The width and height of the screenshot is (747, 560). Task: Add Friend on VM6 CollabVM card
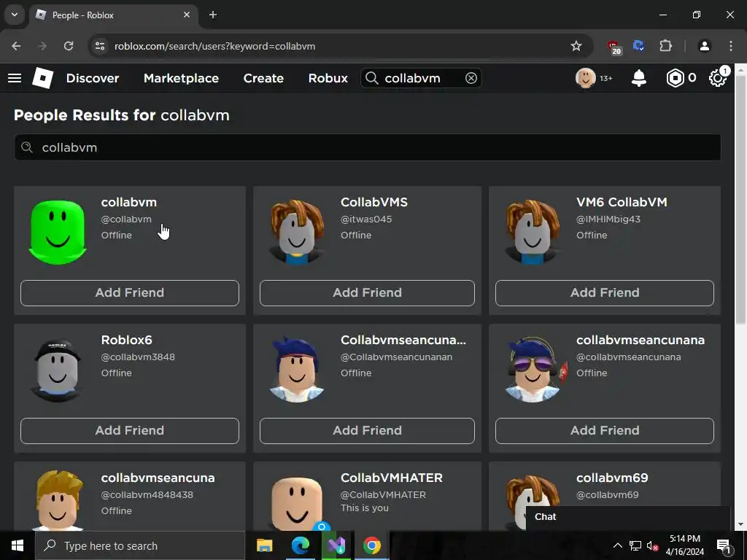pyautogui.click(x=605, y=293)
